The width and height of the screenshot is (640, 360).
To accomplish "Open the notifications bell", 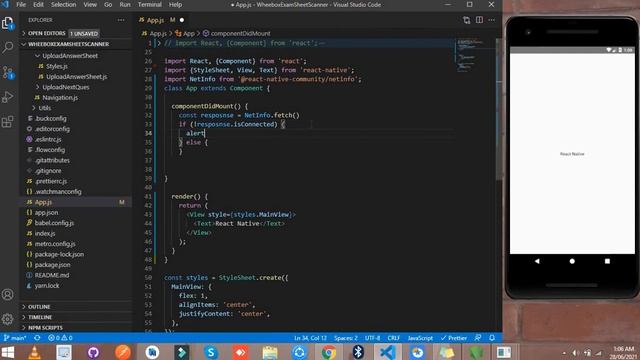I will pyautogui.click(x=492, y=338).
